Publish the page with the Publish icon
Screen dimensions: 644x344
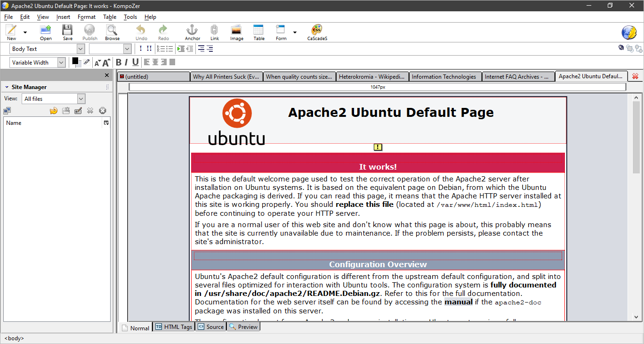pos(90,33)
